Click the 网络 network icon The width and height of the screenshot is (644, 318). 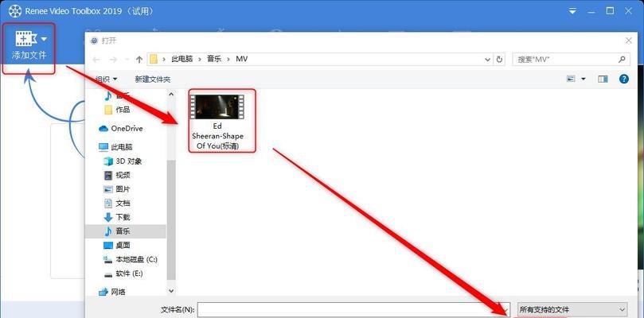click(x=103, y=292)
